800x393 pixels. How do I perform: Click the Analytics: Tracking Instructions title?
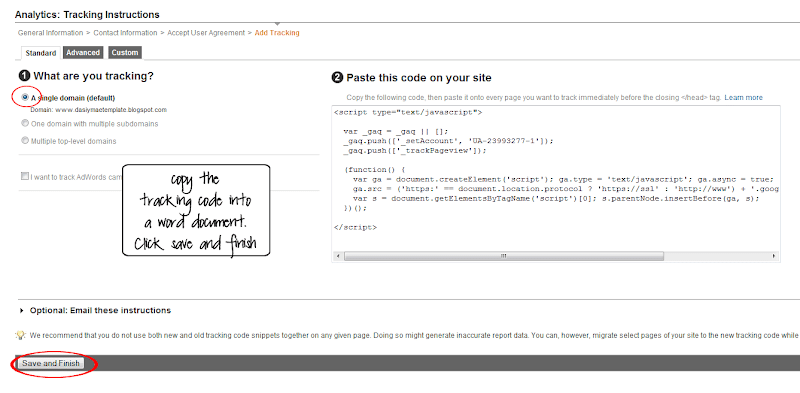[x=87, y=15]
